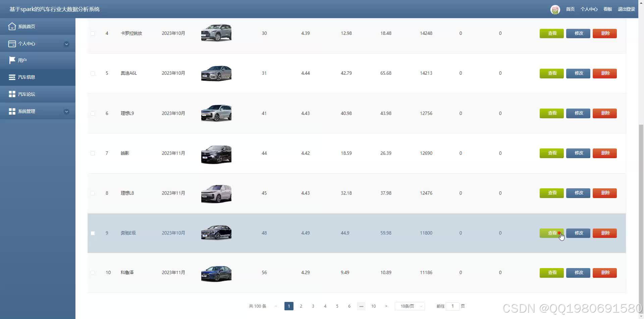View details of 皓影 with 查看

551,153
